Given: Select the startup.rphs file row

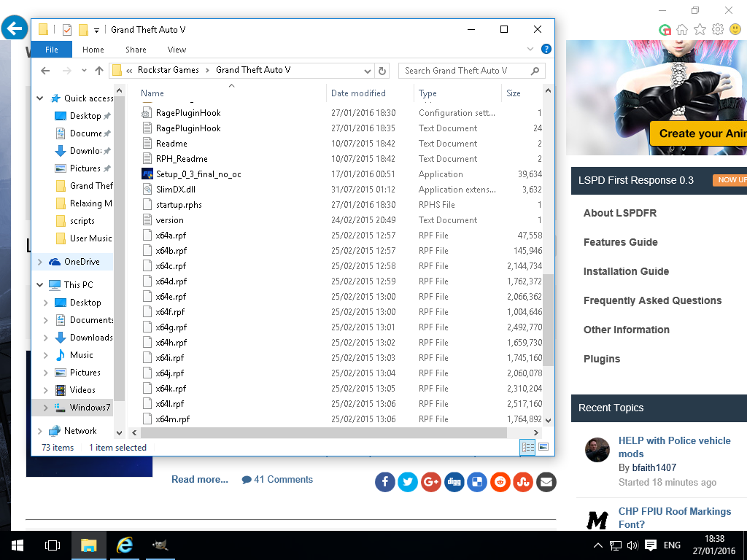Looking at the screenshot, I should click(341, 205).
